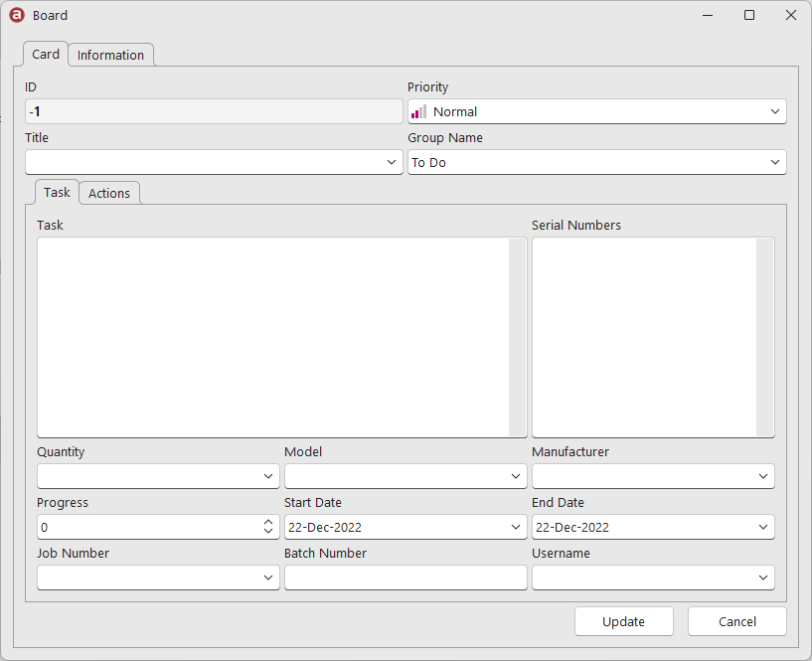Image resolution: width=812 pixels, height=661 pixels.
Task: Click the Task text area scrollbar
Action: tap(518, 337)
